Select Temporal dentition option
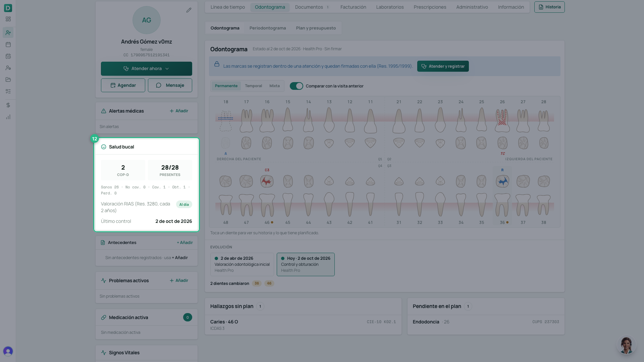The width and height of the screenshot is (644, 362). (x=253, y=86)
